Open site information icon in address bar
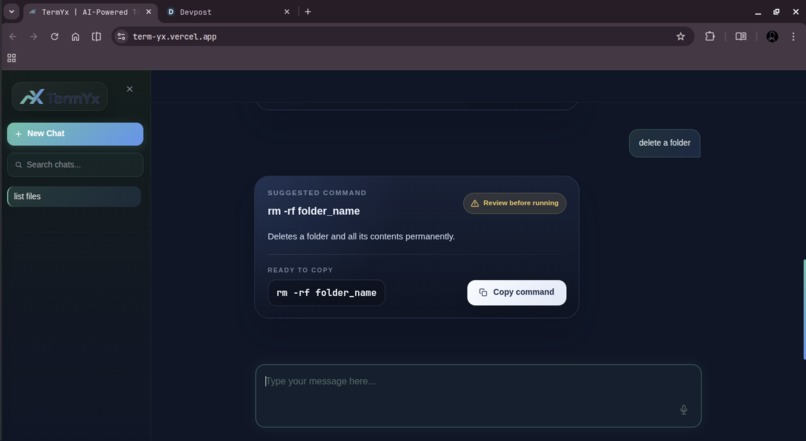The image size is (806, 441). 121,36
